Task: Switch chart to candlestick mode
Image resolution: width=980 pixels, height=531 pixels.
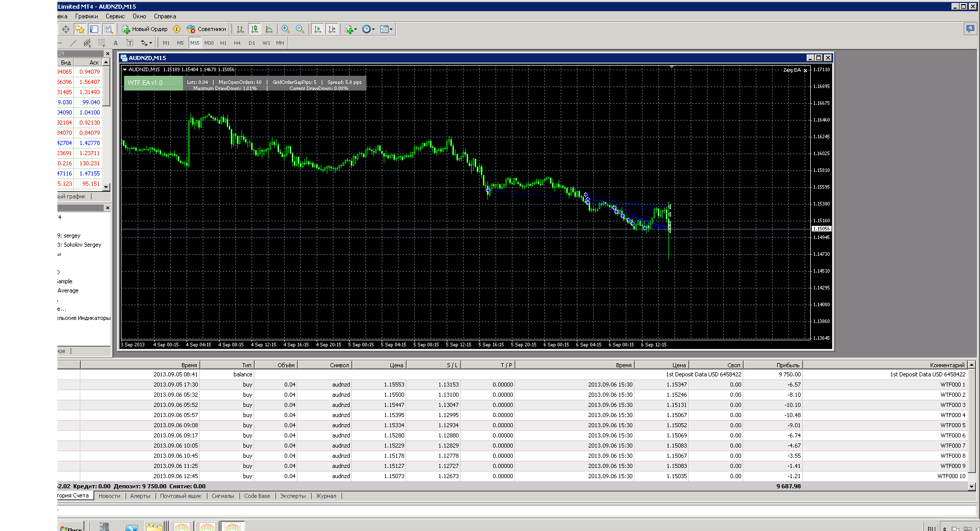Action: coord(255,29)
